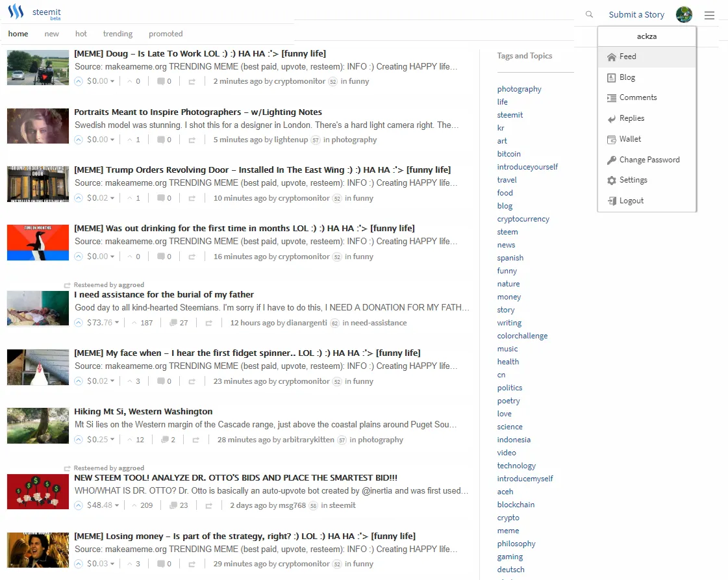Open comments icon on Was out drinking meme
This screenshot has height=580, width=728.
click(160, 257)
